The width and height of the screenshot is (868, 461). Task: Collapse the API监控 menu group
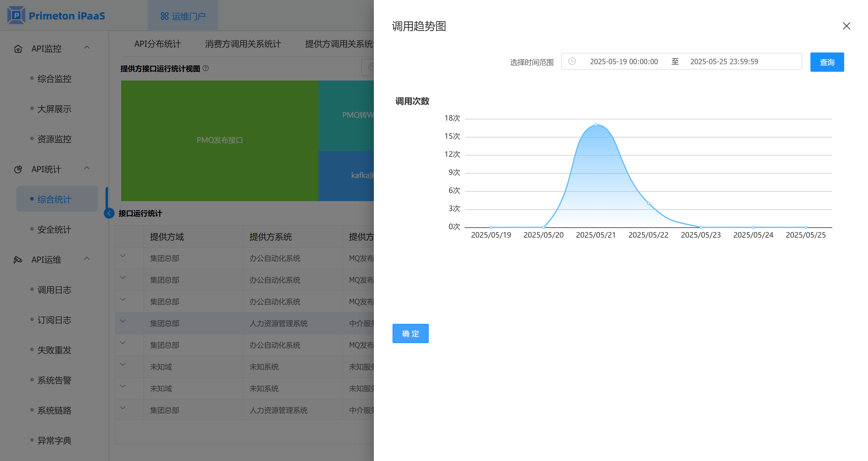click(x=87, y=48)
